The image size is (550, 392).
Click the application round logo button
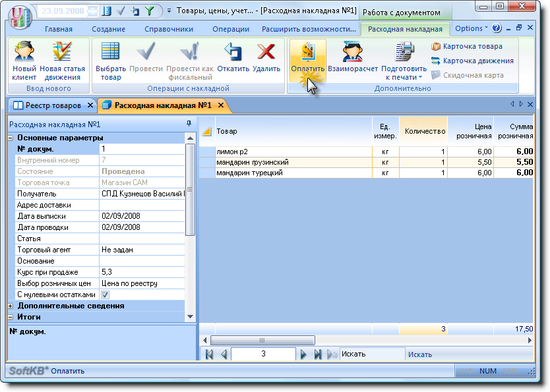coord(21,17)
